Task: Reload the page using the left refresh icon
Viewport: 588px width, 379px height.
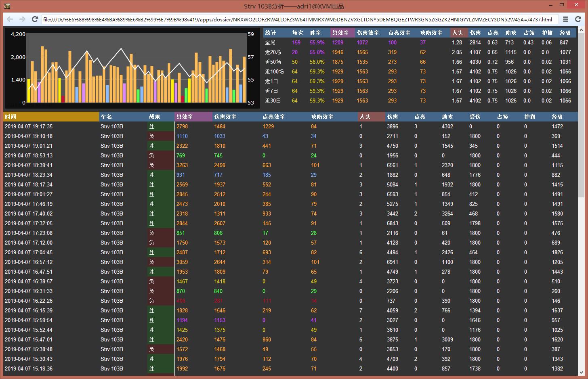Action: (x=35, y=19)
